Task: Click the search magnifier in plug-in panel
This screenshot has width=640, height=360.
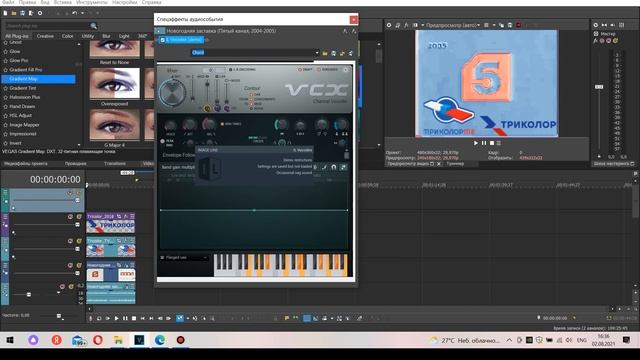Action: [93, 26]
